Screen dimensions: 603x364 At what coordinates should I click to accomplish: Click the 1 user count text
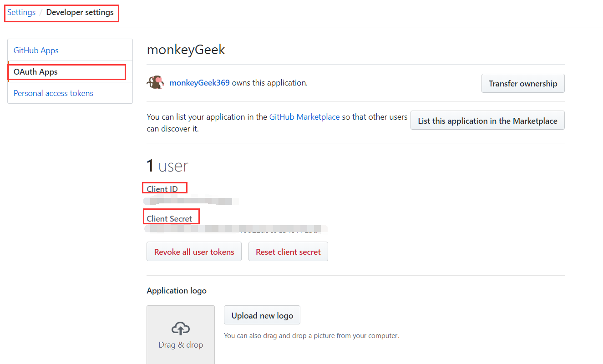click(167, 166)
